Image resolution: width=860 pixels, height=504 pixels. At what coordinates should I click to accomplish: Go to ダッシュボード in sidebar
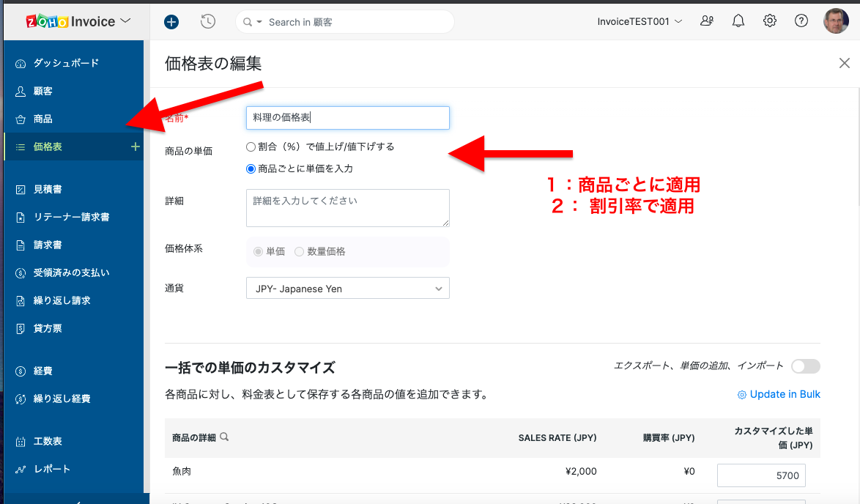tap(65, 63)
